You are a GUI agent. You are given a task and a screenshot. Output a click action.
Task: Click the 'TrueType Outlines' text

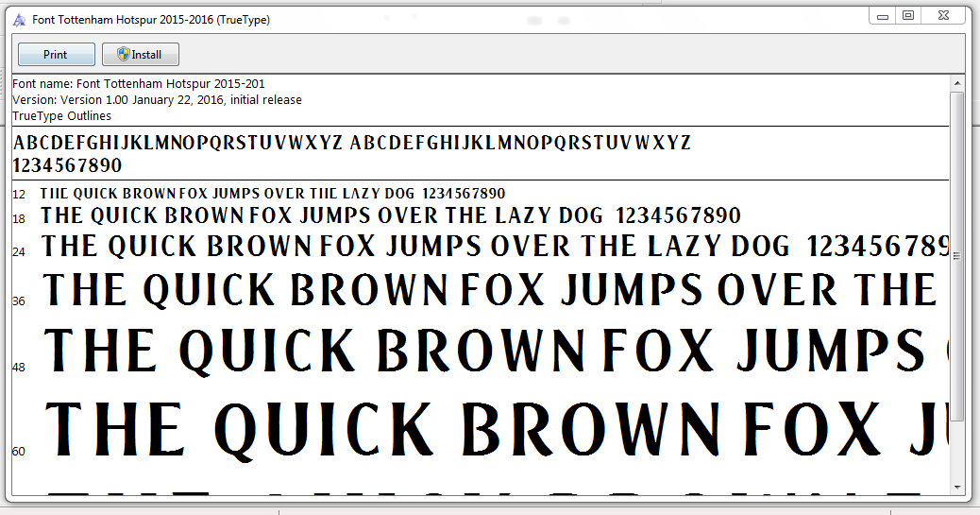(x=62, y=116)
